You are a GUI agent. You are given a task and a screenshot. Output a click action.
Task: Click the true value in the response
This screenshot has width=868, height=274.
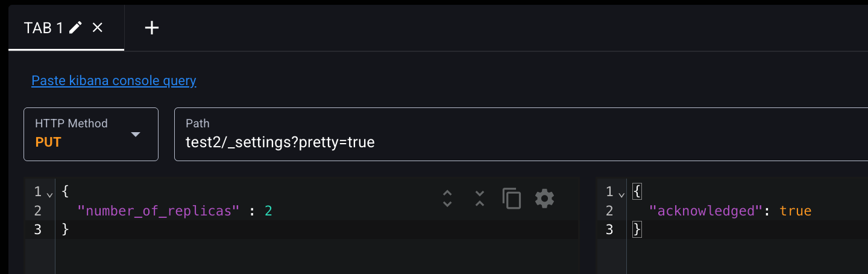coord(796,211)
